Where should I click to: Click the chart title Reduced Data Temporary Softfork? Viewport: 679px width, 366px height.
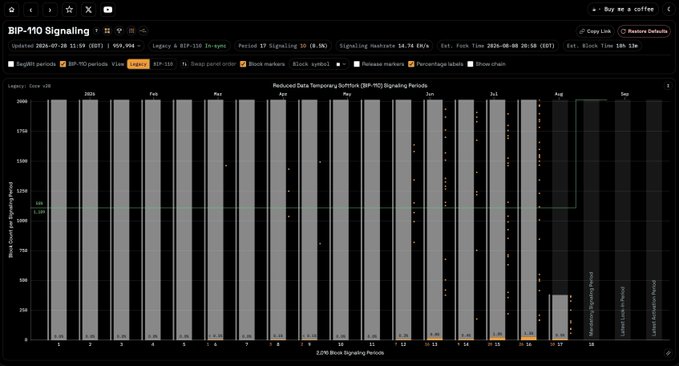(x=350, y=85)
